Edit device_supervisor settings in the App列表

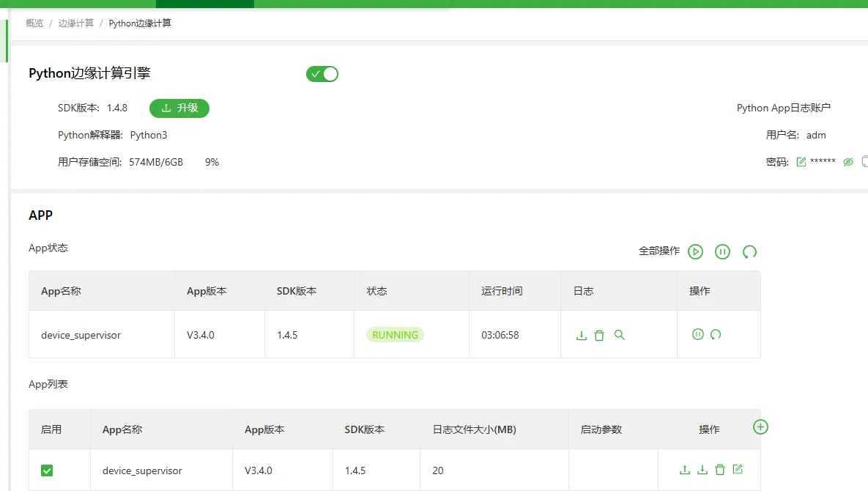738,470
